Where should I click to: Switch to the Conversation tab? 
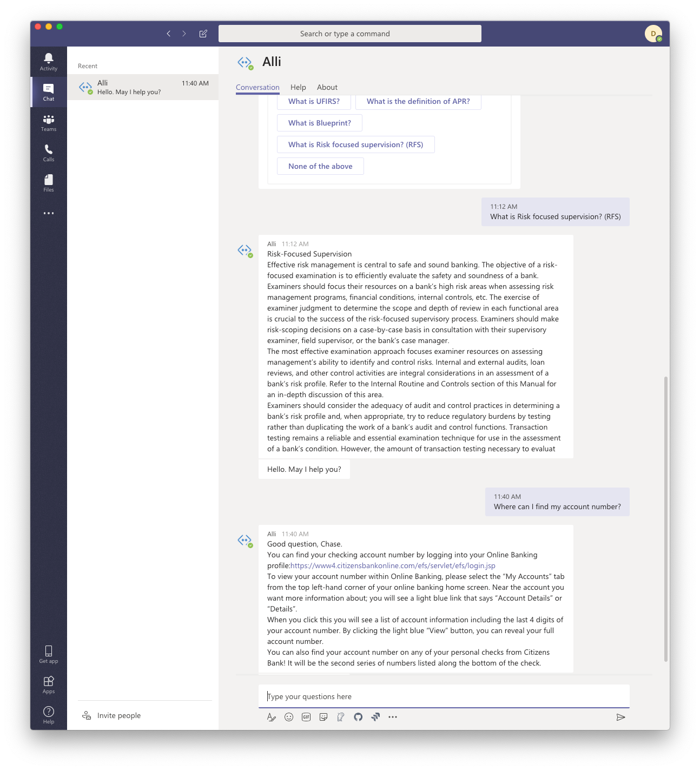point(257,87)
